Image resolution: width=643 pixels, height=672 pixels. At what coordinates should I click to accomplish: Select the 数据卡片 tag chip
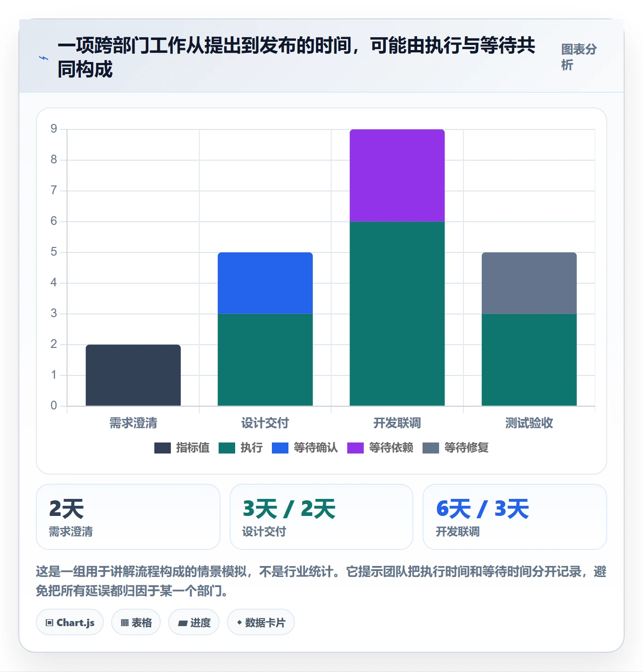click(261, 622)
